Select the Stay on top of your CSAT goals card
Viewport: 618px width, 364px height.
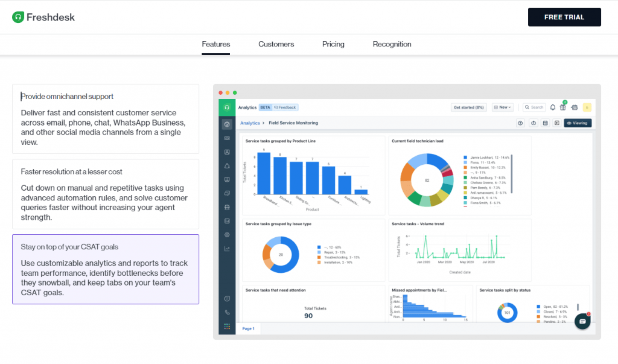106,269
